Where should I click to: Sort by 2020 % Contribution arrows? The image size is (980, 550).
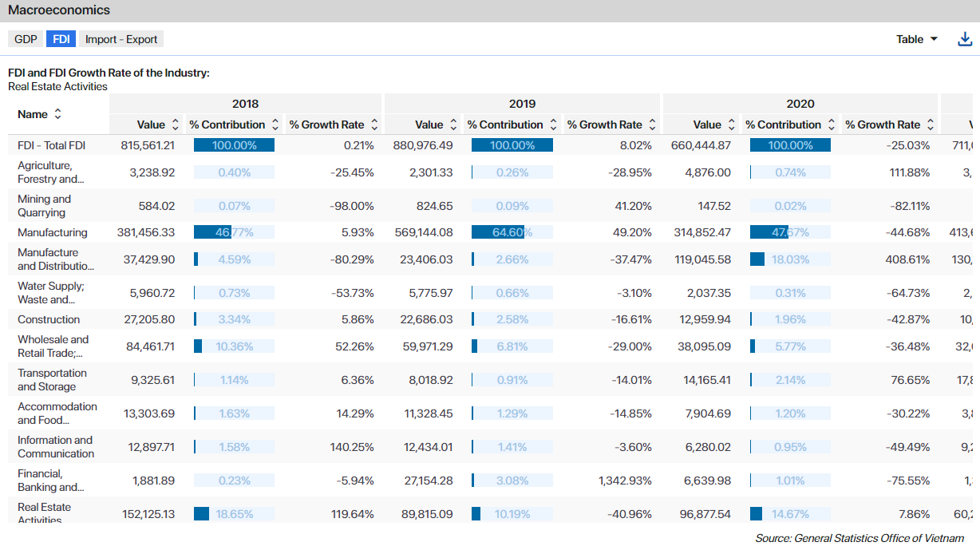832,125
